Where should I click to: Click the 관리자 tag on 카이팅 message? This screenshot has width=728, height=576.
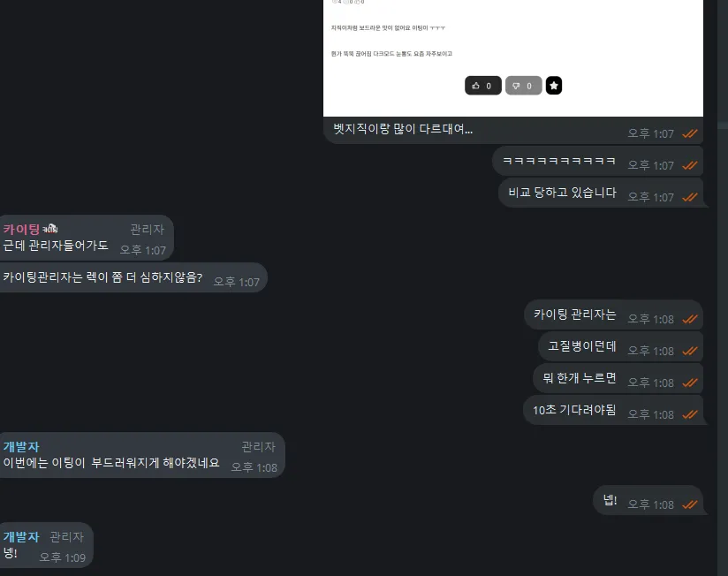pyautogui.click(x=148, y=230)
